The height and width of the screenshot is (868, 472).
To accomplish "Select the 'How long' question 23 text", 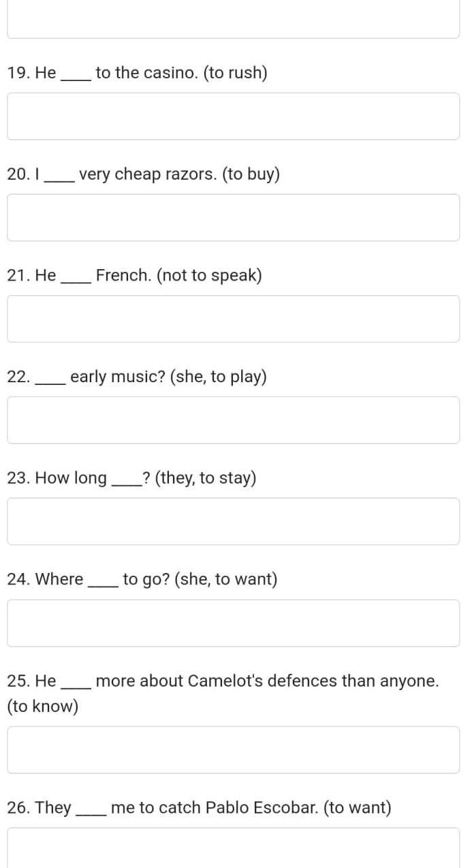I will (131, 478).
